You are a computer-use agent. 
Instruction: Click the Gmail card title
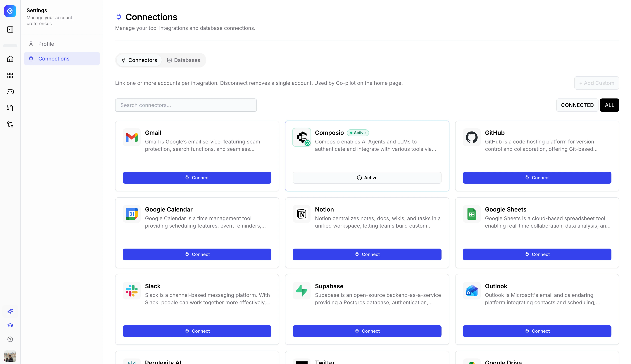tap(153, 133)
